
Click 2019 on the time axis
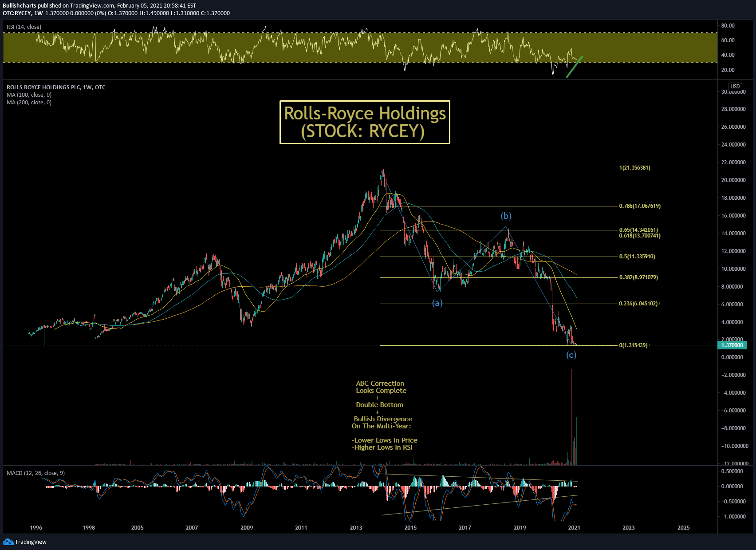(520, 528)
